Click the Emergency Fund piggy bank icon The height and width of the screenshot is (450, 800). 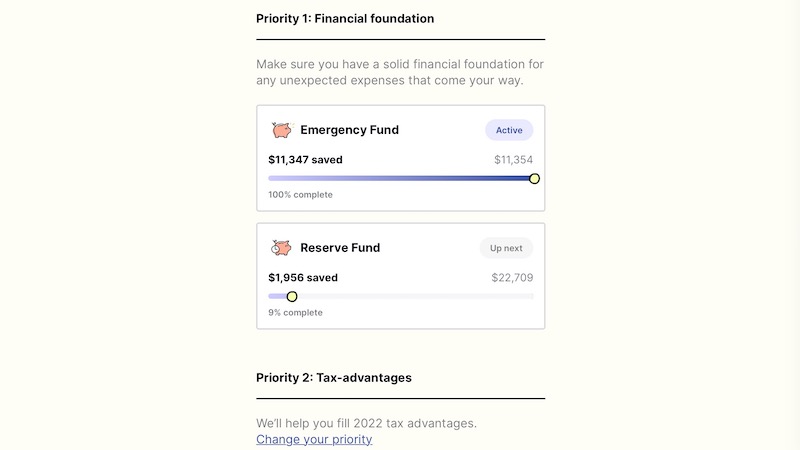click(282, 130)
